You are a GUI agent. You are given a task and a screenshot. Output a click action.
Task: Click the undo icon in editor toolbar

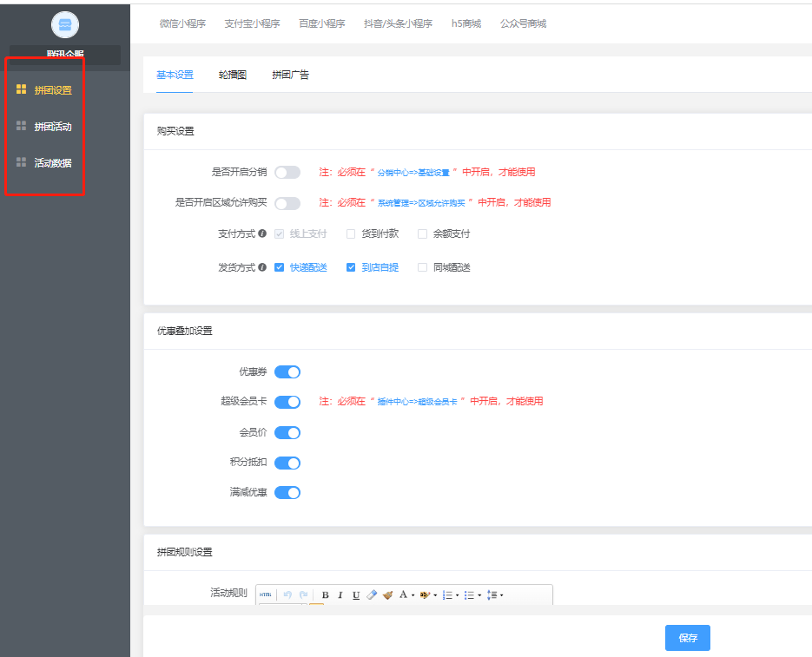[x=288, y=595]
